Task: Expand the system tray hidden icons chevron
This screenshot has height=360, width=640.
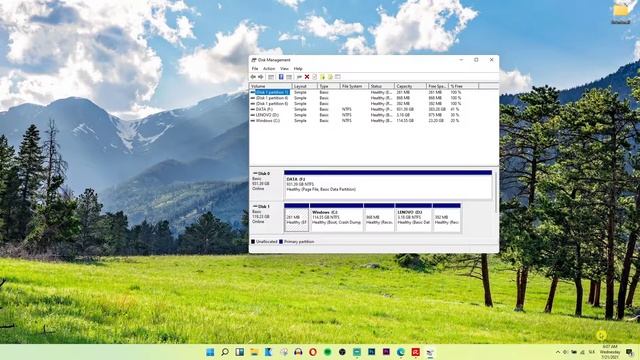Action: tap(558, 352)
